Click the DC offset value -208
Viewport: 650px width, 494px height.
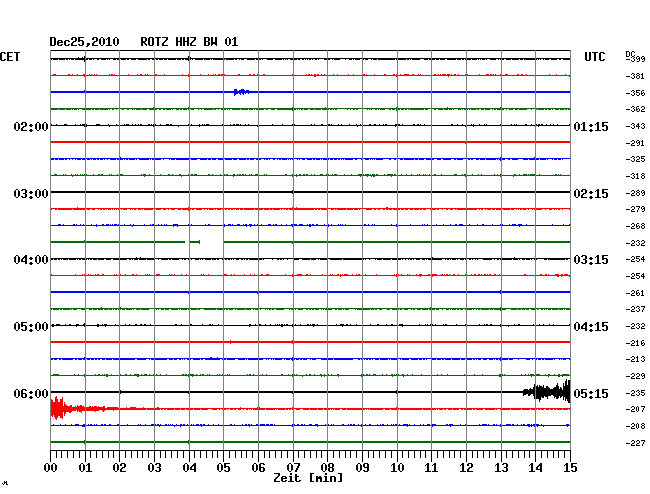635,426
